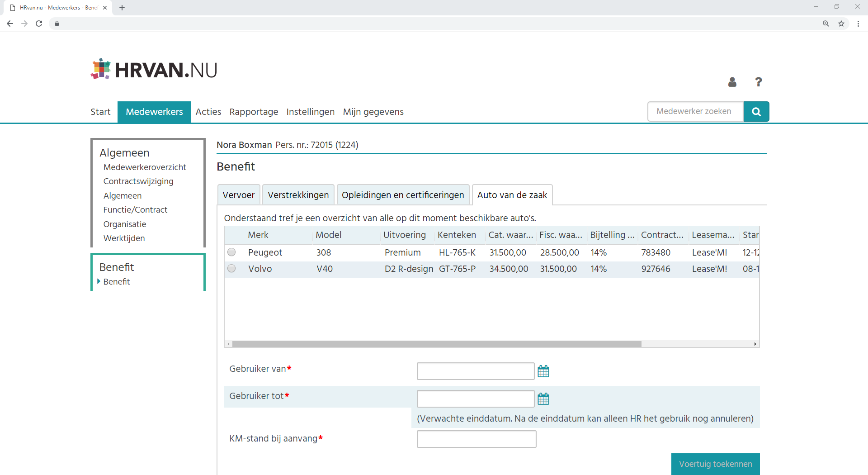Expand the Benefit sidebar item arrow

coord(99,281)
